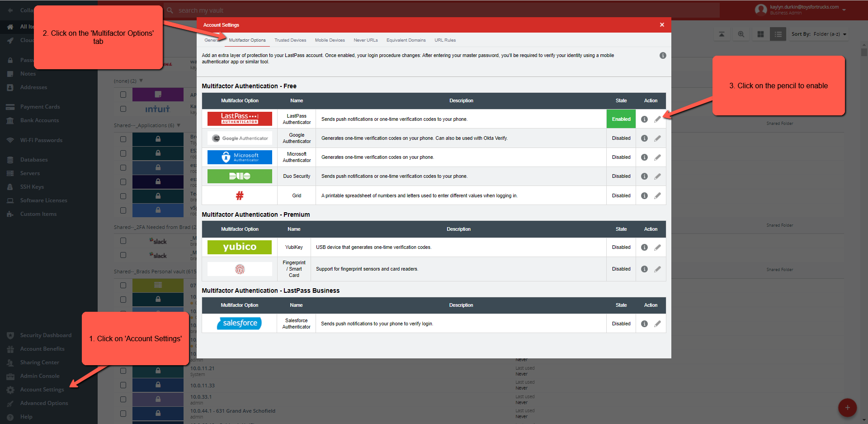
Task: Open the Multifactor Options tab
Action: [247, 40]
